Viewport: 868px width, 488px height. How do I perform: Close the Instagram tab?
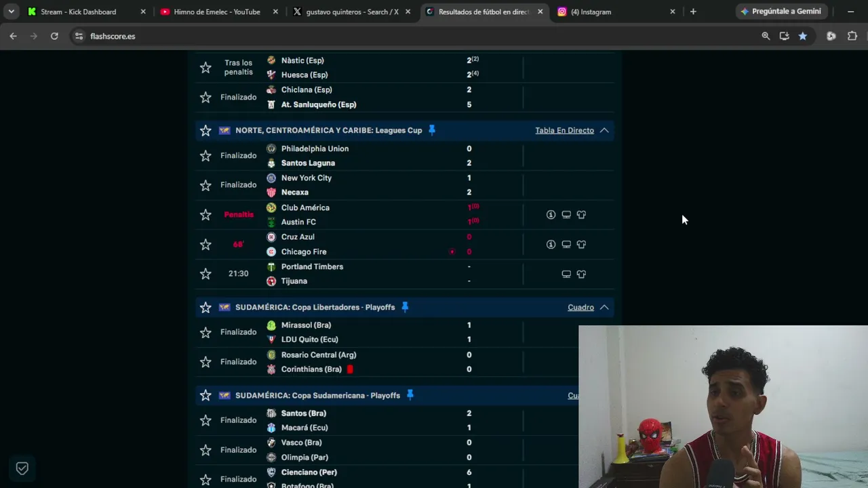[x=673, y=12]
